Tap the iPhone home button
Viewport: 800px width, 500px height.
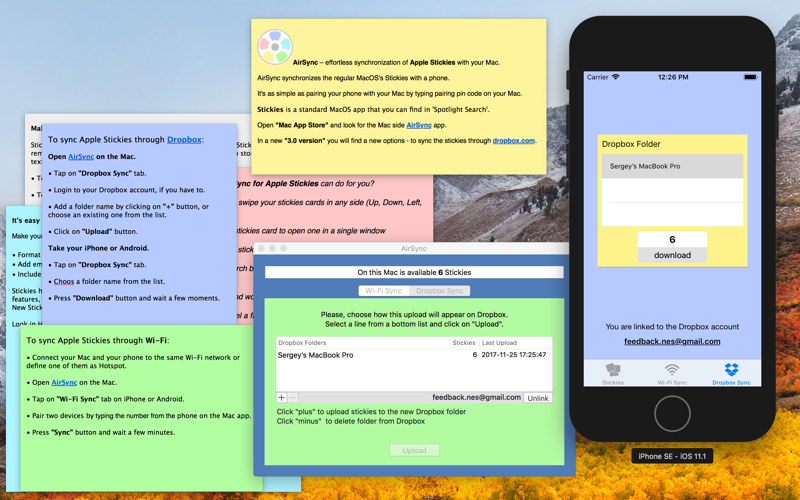tap(672, 413)
